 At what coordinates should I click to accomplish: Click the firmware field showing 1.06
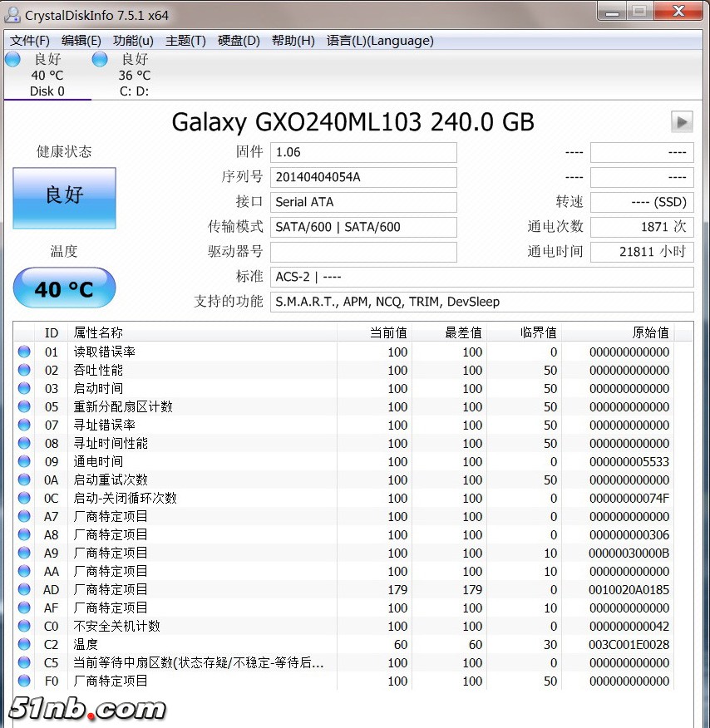pyautogui.click(x=363, y=152)
